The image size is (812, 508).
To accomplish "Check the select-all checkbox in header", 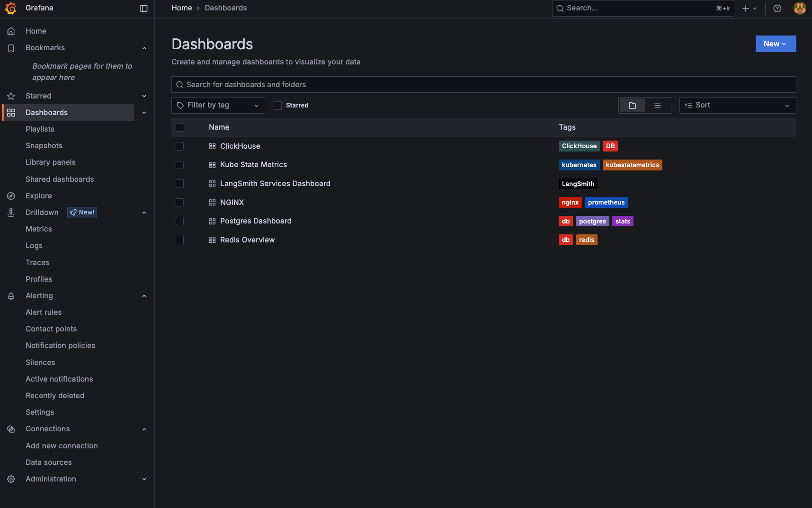I will [x=180, y=127].
